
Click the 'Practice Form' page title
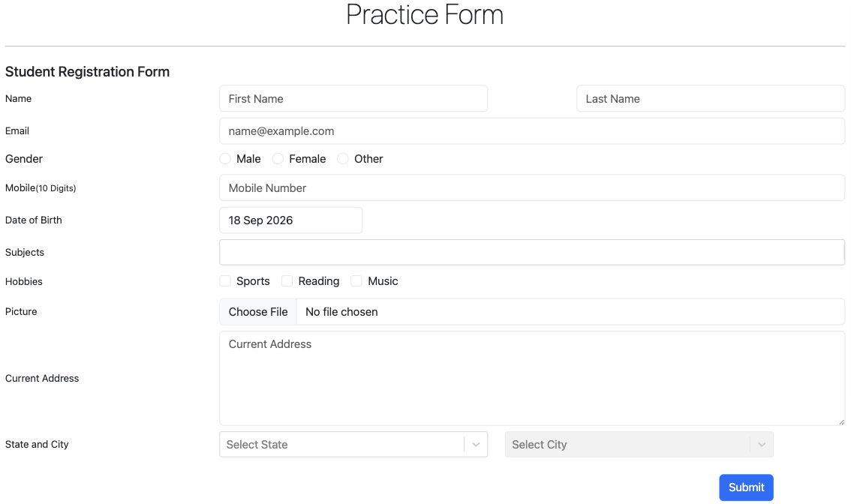[425, 15]
